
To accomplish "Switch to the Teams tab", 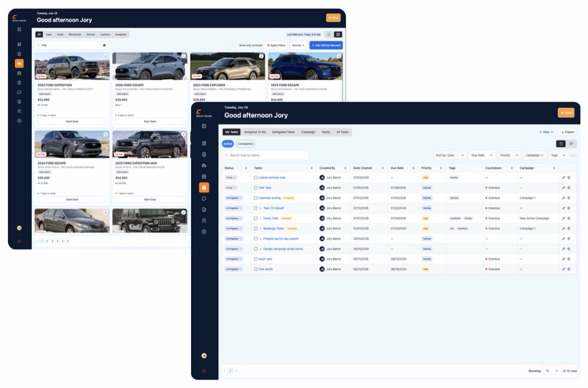I will [x=326, y=132].
